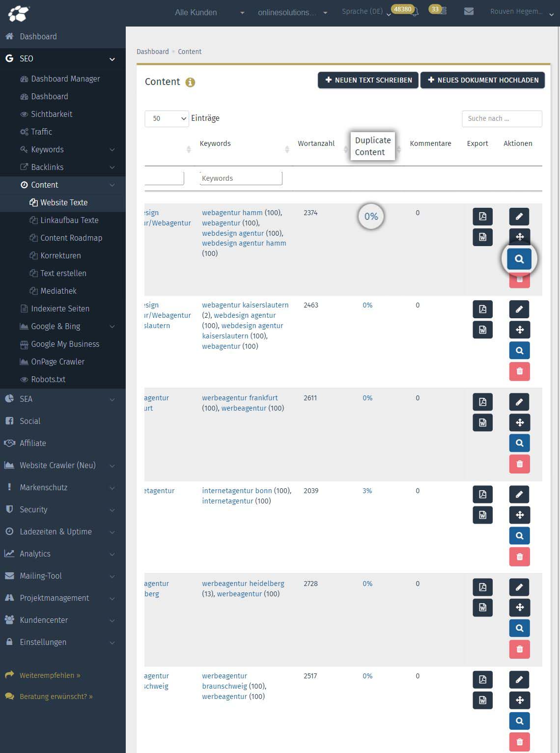Expand the Security sidebar section
Image resolution: width=560 pixels, height=753 pixels.
(x=63, y=509)
